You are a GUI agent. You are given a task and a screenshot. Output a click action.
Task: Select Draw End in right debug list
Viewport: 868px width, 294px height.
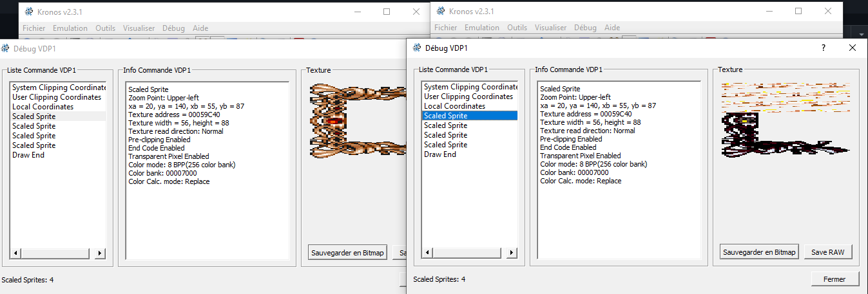point(470,154)
